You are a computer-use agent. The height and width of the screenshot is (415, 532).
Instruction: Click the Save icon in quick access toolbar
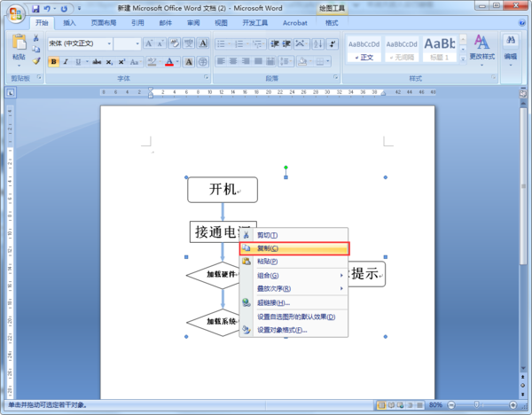[x=35, y=9]
